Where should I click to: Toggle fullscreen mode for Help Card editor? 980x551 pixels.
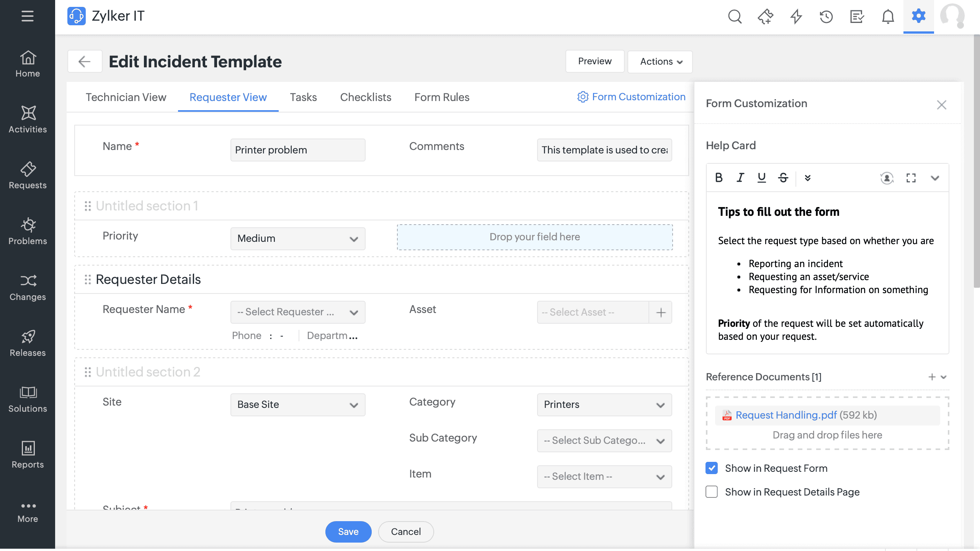[x=911, y=178]
